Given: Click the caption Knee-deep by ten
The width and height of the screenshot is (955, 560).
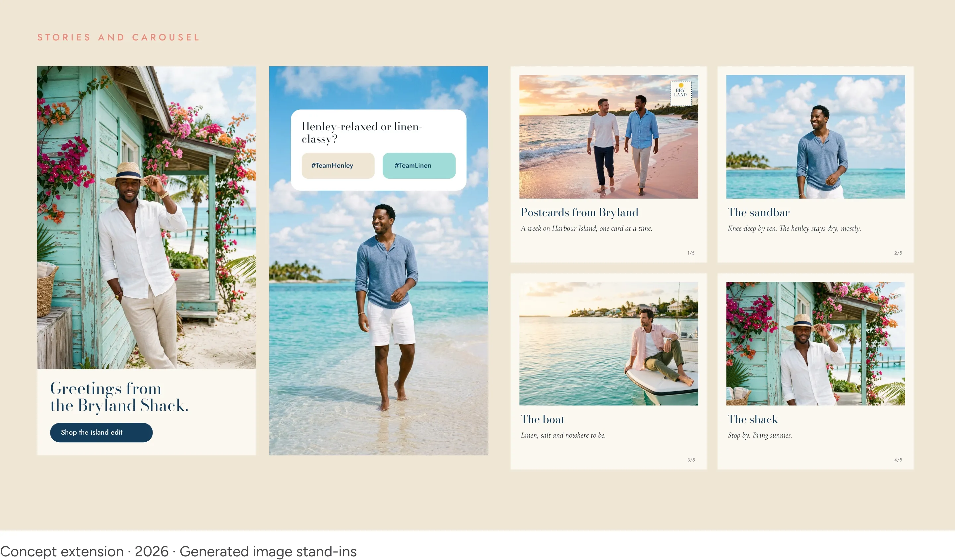Looking at the screenshot, I should point(794,228).
